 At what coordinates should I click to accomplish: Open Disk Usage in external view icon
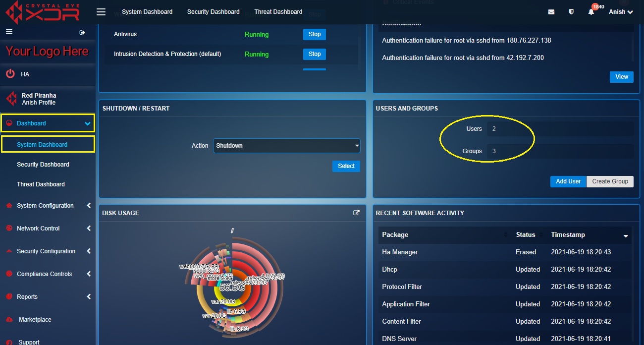[x=356, y=213]
